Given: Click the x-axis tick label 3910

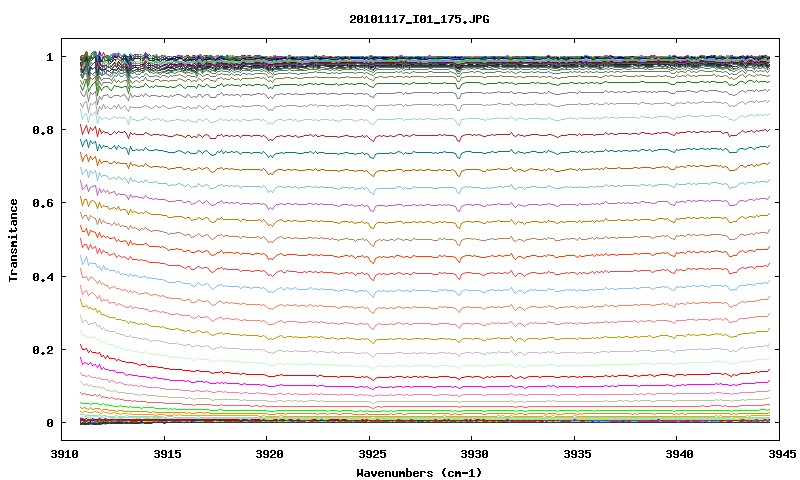Looking at the screenshot, I should point(65,454).
